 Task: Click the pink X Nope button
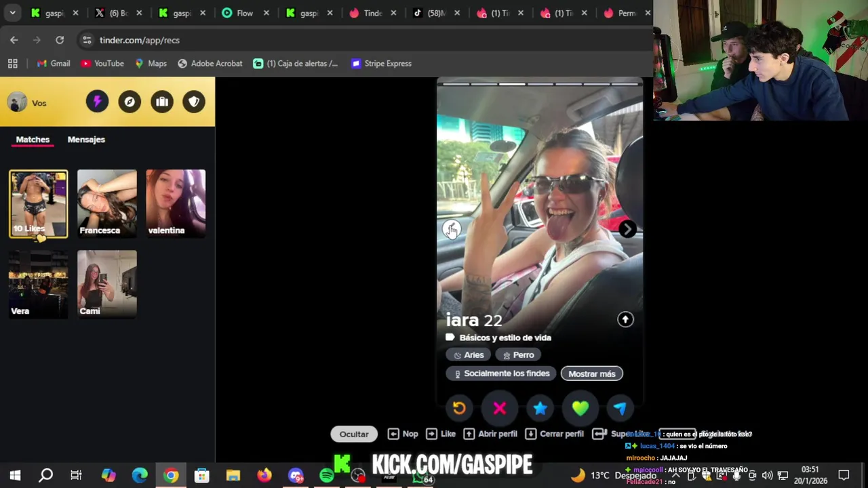tap(500, 408)
